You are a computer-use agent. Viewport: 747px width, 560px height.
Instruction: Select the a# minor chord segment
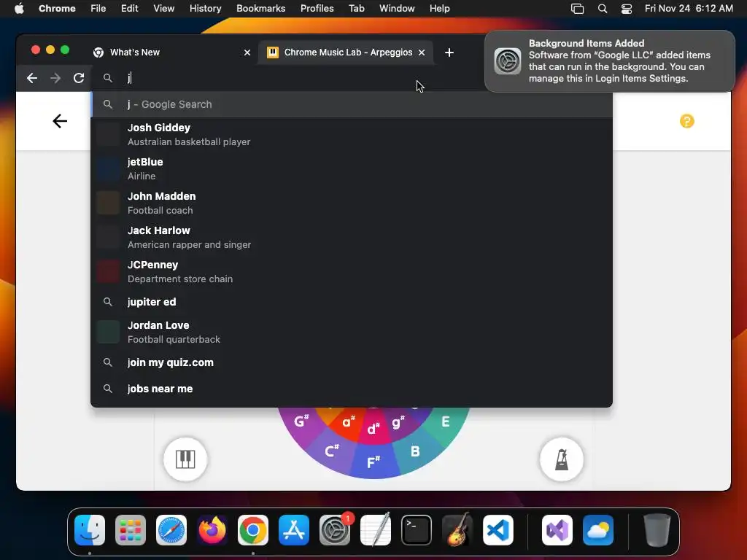click(348, 422)
